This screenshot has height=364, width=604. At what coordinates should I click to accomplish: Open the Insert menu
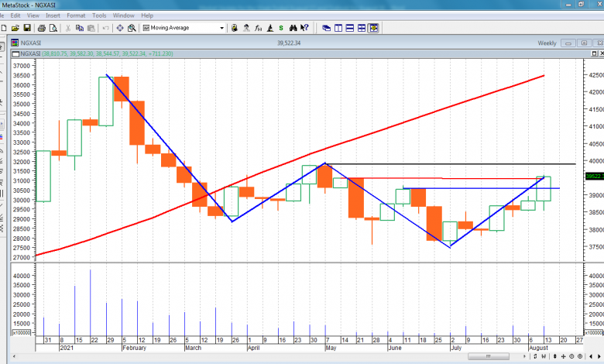pos(53,15)
